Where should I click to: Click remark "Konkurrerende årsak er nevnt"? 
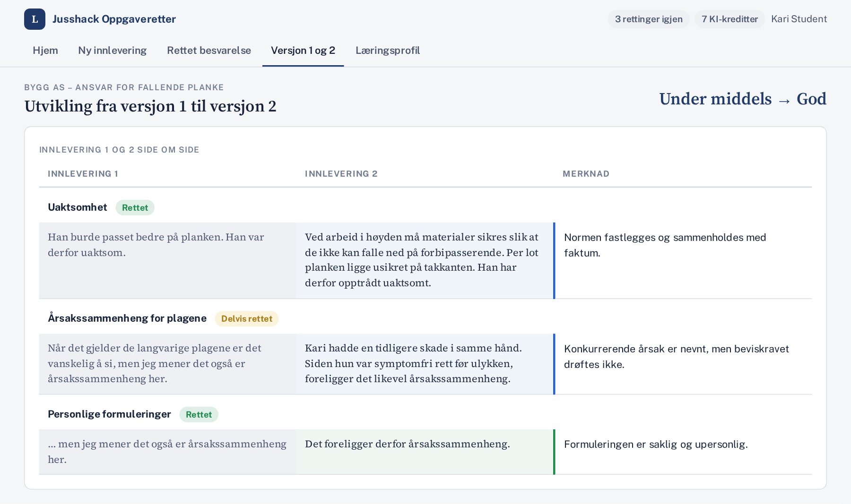(636, 349)
